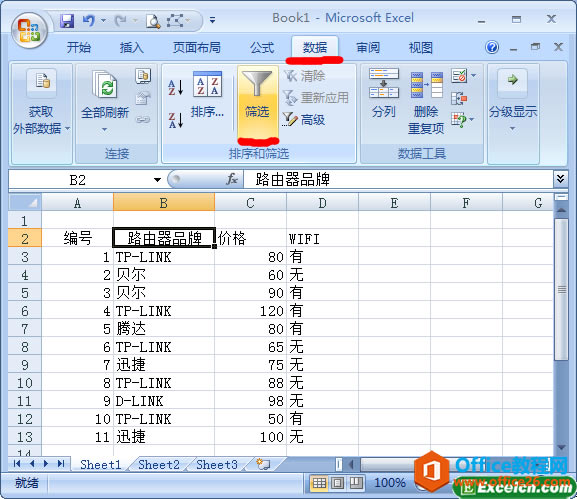Open the Undo history dropdown arrow

pos(103,21)
